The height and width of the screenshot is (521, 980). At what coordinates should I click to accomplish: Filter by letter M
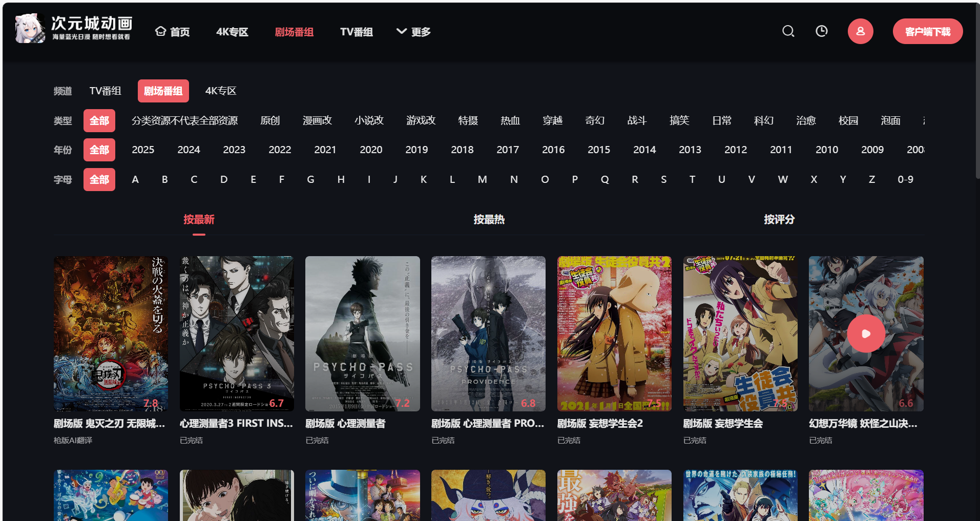tap(483, 179)
